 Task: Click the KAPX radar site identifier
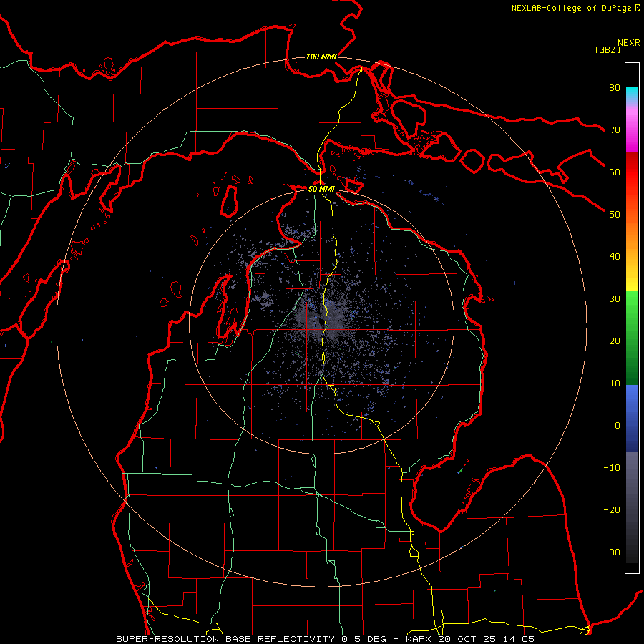click(419, 639)
